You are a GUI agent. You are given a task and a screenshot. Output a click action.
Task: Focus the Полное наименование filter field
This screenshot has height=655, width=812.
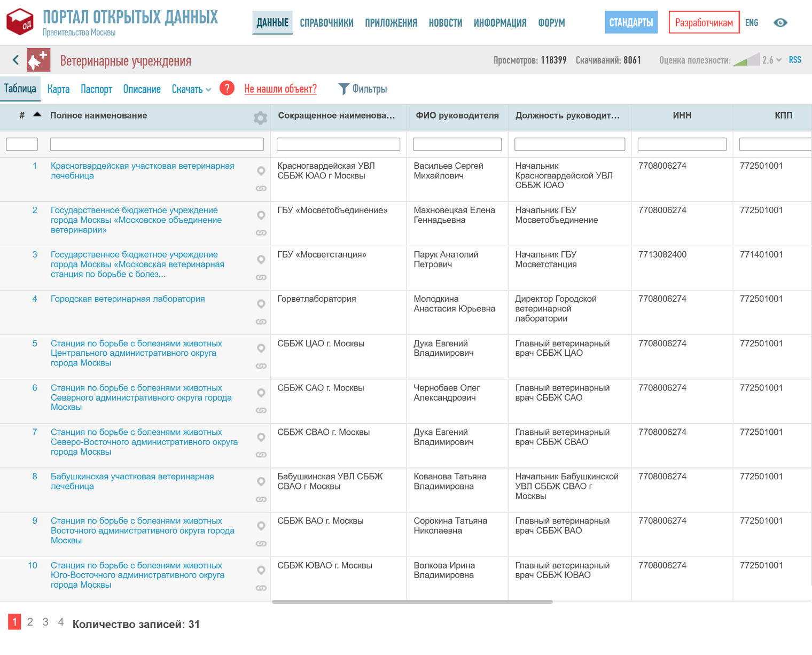pos(157,144)
